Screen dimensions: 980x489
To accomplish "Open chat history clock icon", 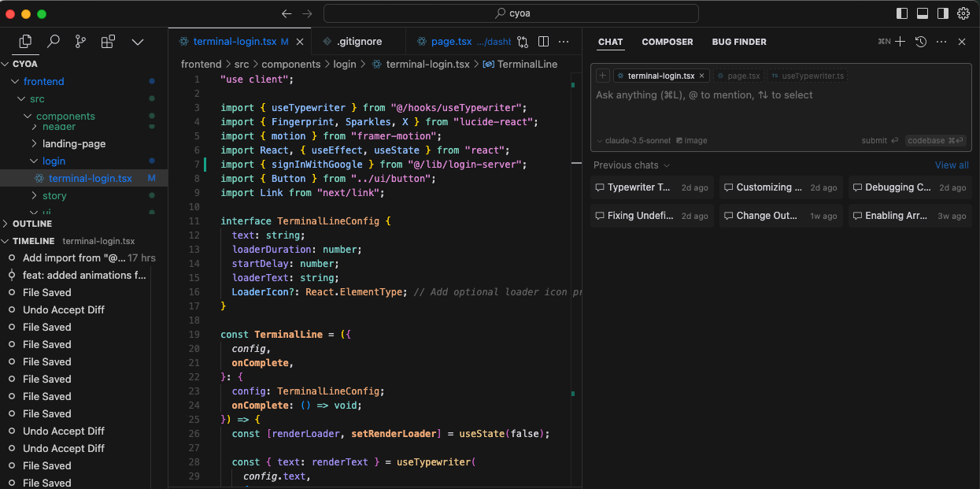I will (x=921, y=42).
